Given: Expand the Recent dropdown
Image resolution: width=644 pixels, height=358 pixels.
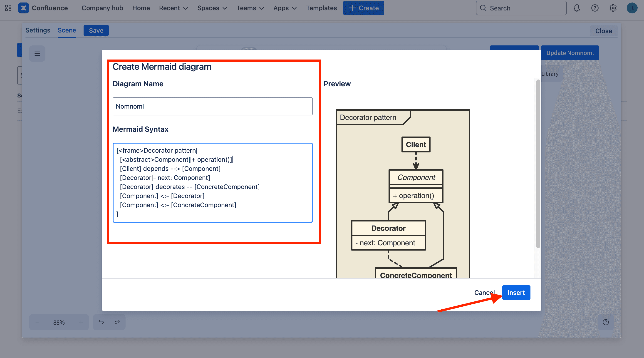Looking at the screenshot, I should pos(173,8).
